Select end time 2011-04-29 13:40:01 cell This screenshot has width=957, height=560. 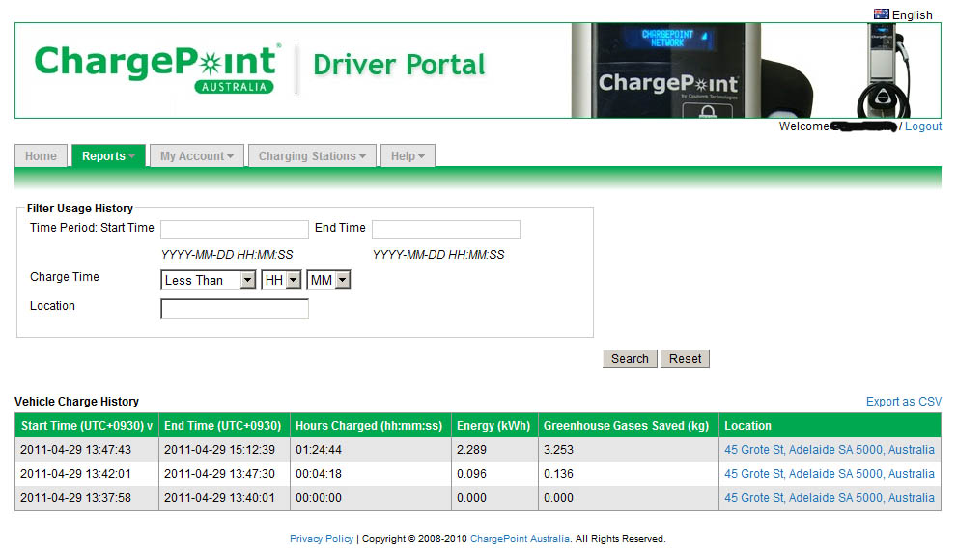(x=225, y=498)
